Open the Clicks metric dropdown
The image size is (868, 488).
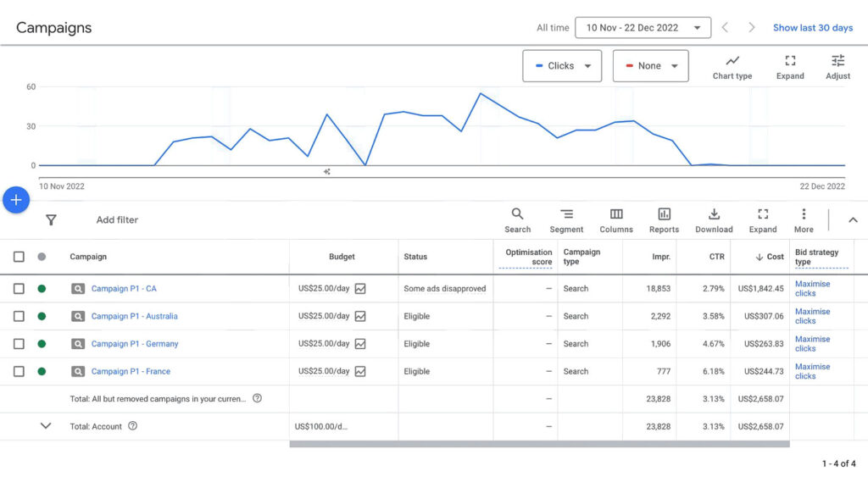pyautogui.click(x=562, y=66)
